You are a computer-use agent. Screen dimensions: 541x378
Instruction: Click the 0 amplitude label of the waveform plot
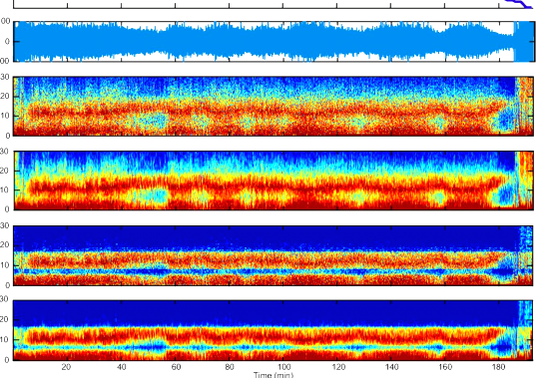click(x=7, y=42)
